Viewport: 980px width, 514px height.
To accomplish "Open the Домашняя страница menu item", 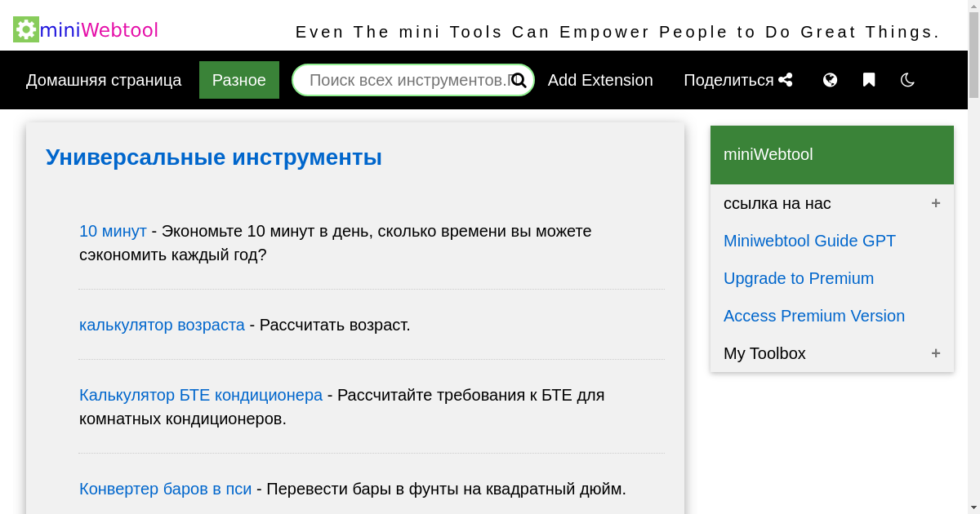I will tap(104, 80).
